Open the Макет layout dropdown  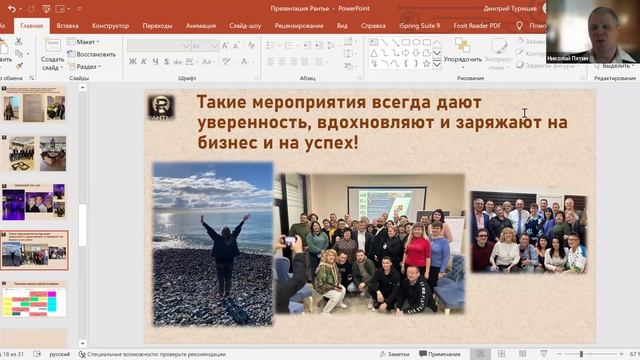click(83, 42)
